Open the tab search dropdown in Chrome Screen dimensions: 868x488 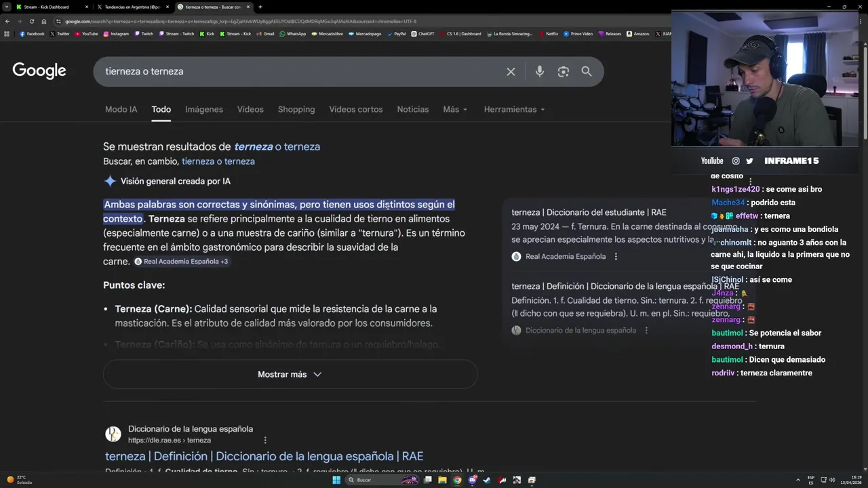[x=7, y=7]
